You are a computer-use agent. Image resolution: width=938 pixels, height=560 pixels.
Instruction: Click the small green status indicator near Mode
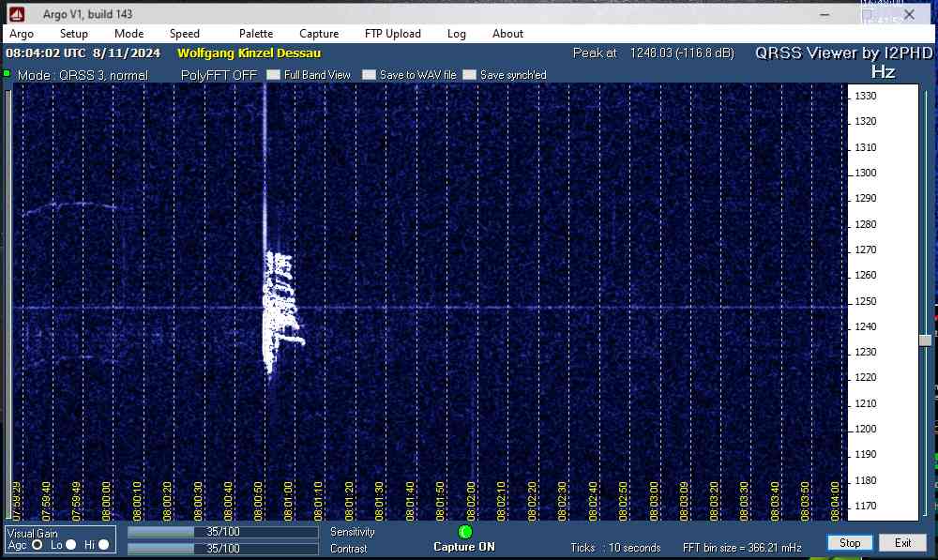pyautogui.click(x=7, y=73)
